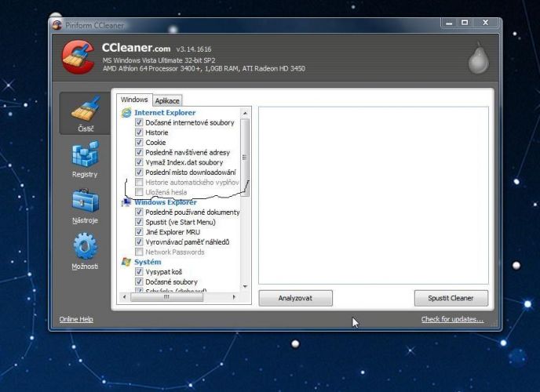The image size is (540, 392).
Task: Minimize the CCleaner window
Action: [x=449, y=23]
